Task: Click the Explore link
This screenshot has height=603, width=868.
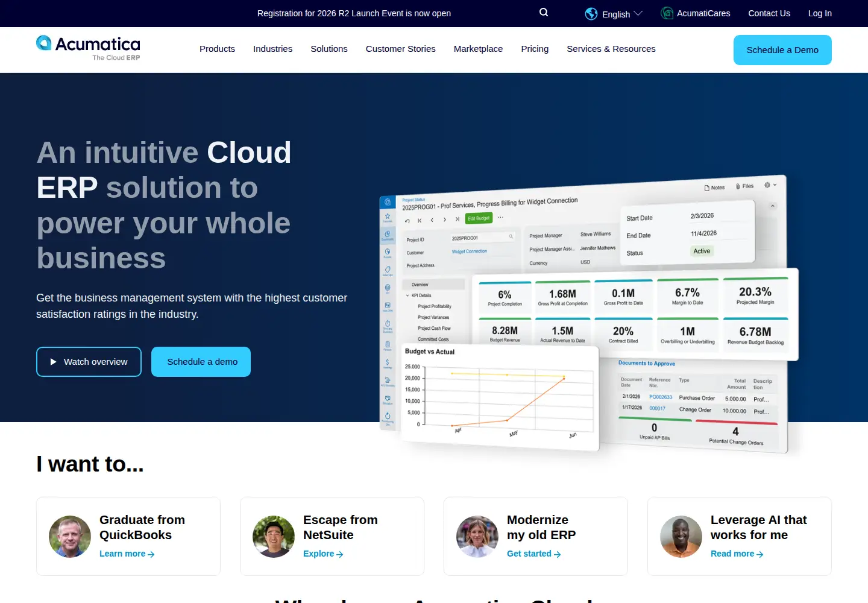Action: pos(323,554)
